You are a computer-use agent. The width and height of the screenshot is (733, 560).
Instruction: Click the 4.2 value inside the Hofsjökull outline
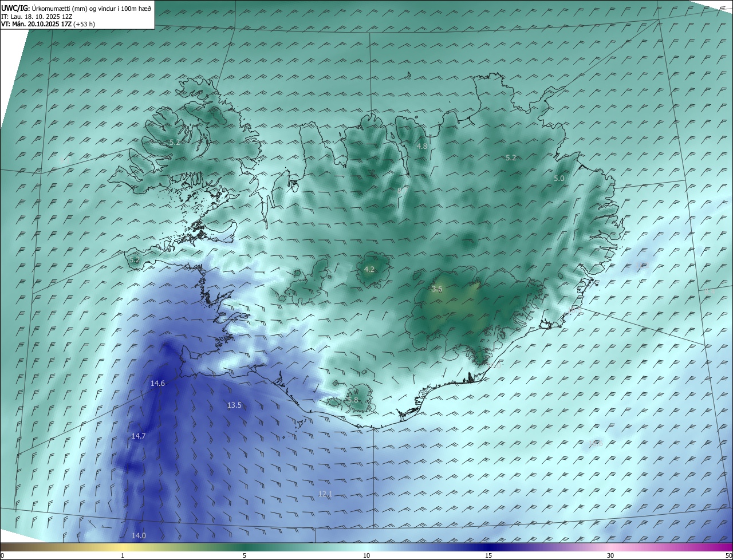(369, 270)
